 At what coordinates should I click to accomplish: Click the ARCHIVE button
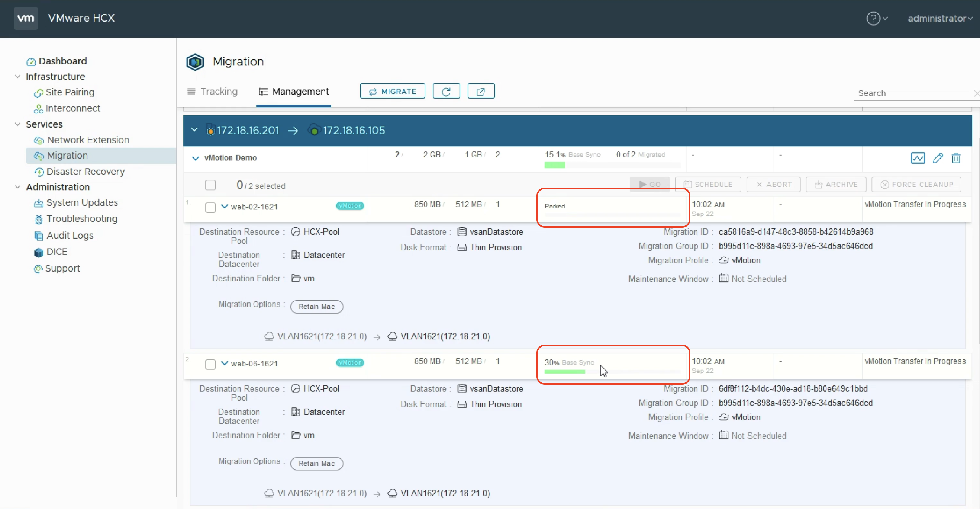[836, 184]
